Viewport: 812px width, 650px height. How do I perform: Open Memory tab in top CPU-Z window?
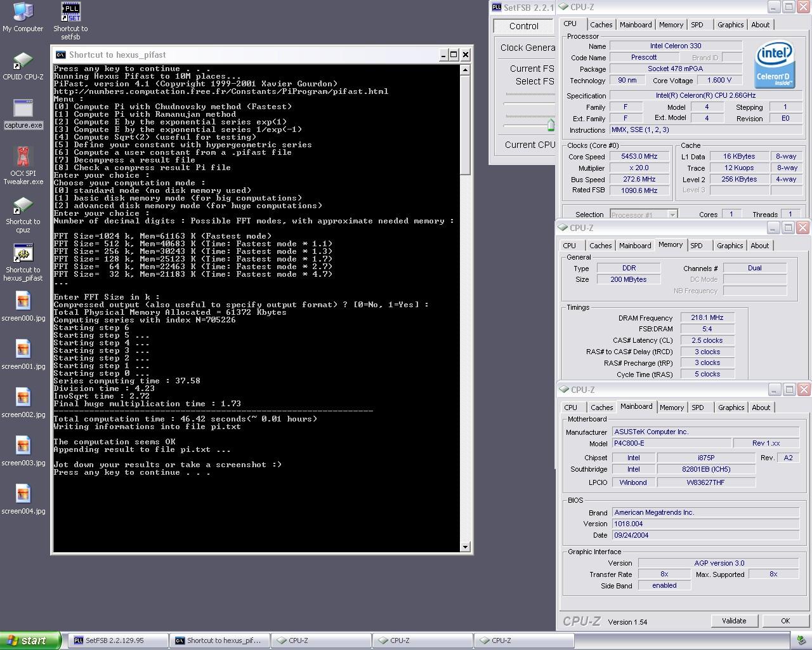click(x=671, y=25)
